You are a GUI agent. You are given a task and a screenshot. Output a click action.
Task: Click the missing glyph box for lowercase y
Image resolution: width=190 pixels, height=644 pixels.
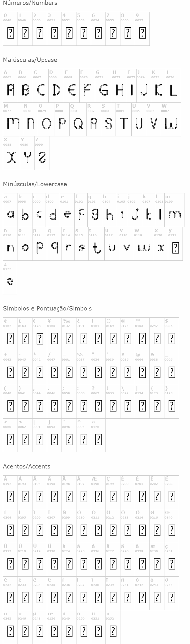tap(175, 248)
